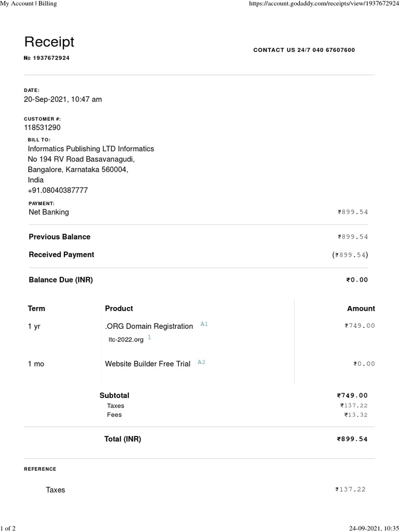Click the superscript 1 next to ltc-2022.org
The height and width of the screenshot is (532, 399).
[x=149, y=337]
